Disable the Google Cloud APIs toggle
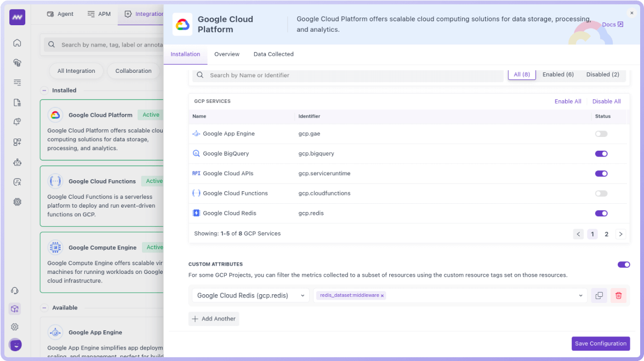This screenshot has width=644, height=361. pyautogui.click(x=601, y=173)
